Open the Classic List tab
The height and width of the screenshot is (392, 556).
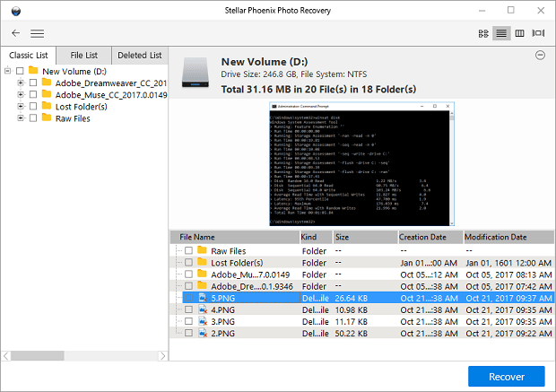pyautogui.click(x=29, y=56)
